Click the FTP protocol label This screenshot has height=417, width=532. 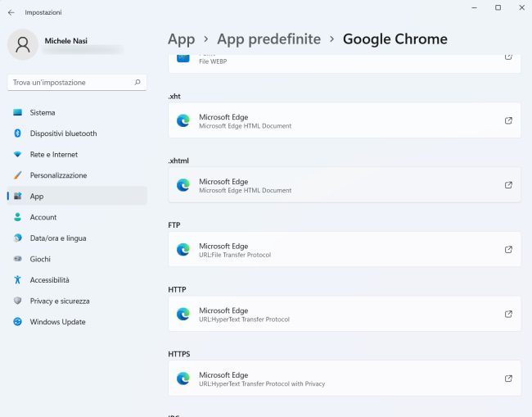coord(174,225)
